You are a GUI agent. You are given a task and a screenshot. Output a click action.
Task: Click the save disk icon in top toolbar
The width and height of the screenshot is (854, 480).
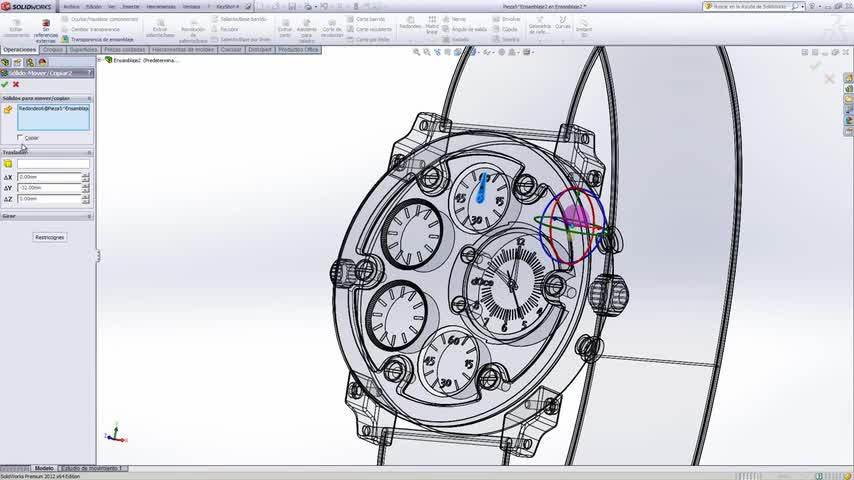292,7
